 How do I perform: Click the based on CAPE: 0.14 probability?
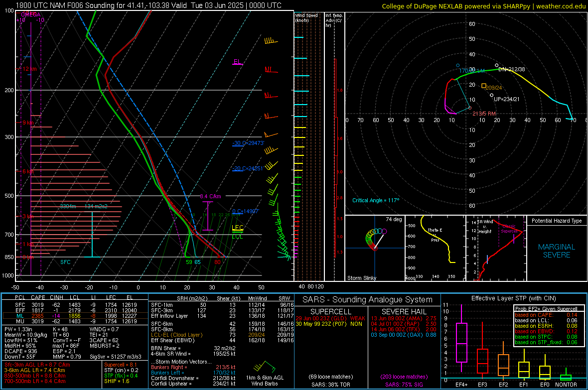click(x=546, y=315)
